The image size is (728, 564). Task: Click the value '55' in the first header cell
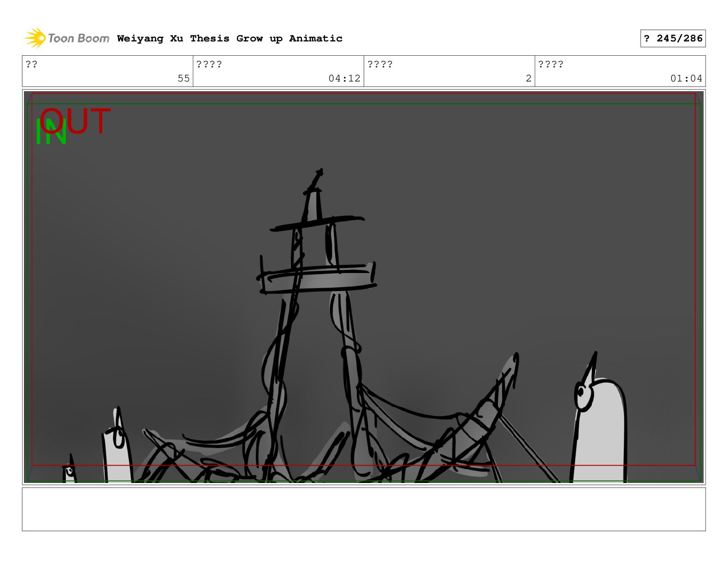pos(184,78)
